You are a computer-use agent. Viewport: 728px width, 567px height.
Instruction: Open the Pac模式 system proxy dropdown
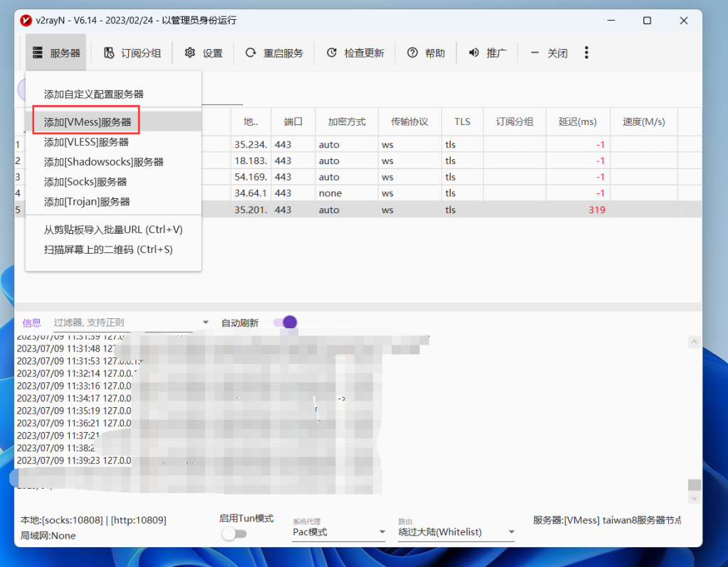tap(339, 532)
